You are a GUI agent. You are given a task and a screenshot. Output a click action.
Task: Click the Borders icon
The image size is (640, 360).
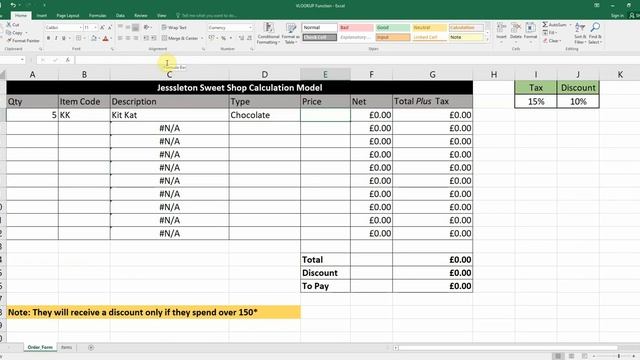tap(78, 38)
